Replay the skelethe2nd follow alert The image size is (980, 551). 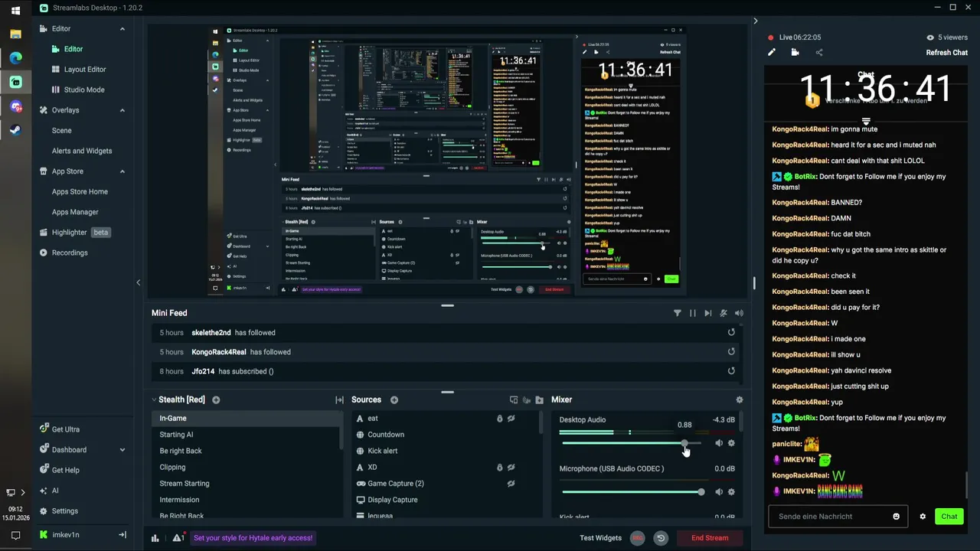tap(731, 332)
